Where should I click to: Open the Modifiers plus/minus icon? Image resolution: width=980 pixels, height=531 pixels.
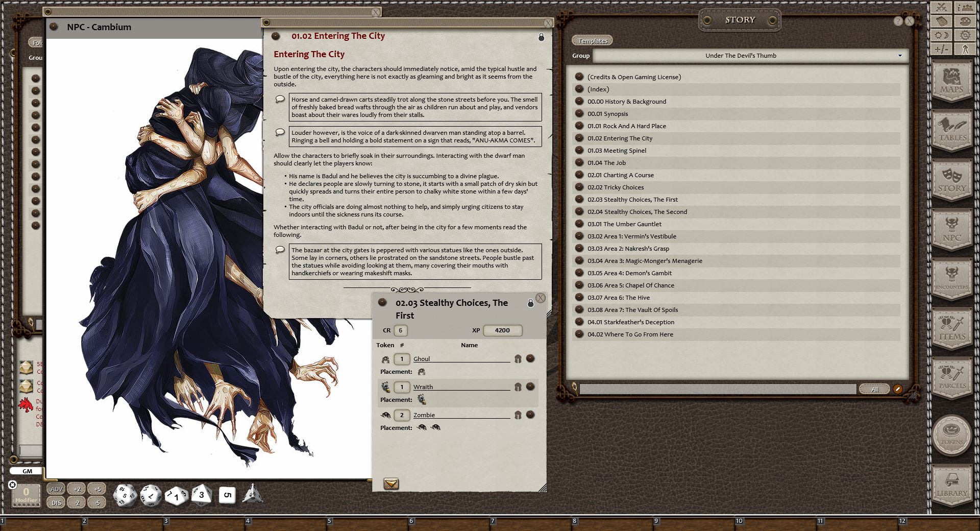point(942,49)
